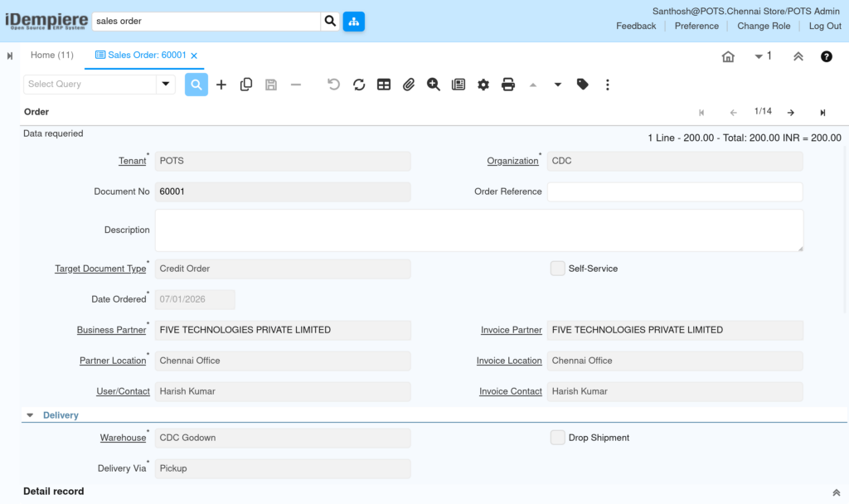Click the global search magnifier button
The image size is (849, 504).
(x=330, y=21)
